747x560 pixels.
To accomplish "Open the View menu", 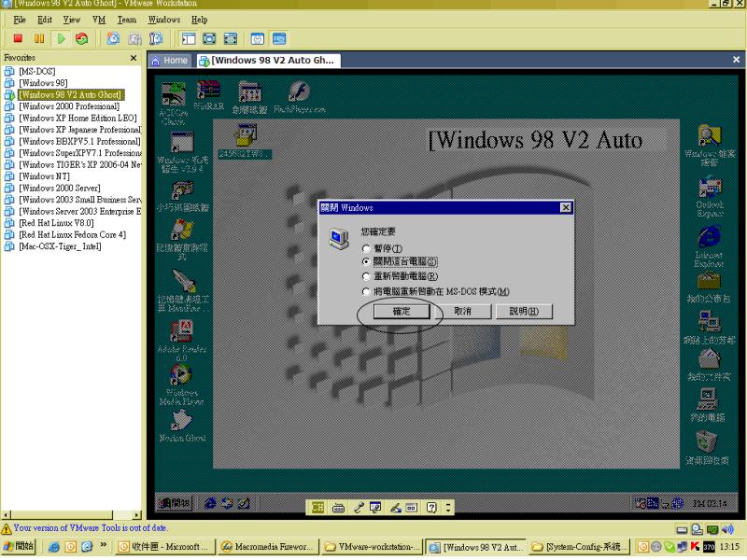I will point(72,20).
